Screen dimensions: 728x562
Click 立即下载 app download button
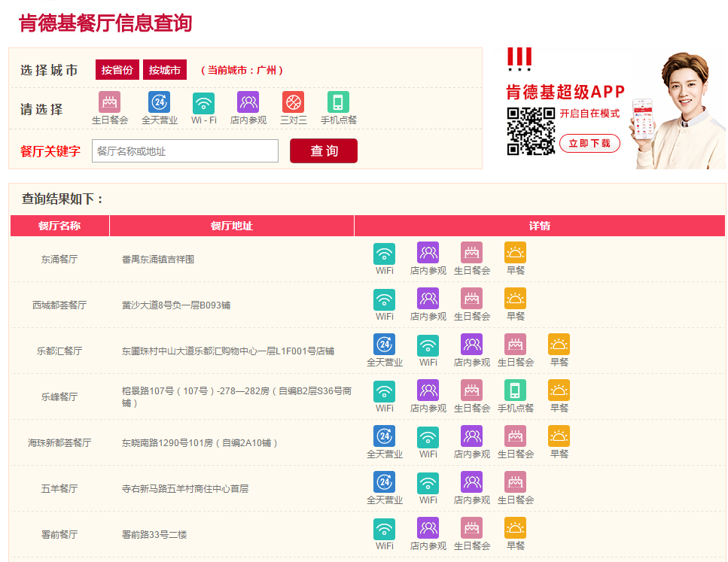tap(589, 144)
